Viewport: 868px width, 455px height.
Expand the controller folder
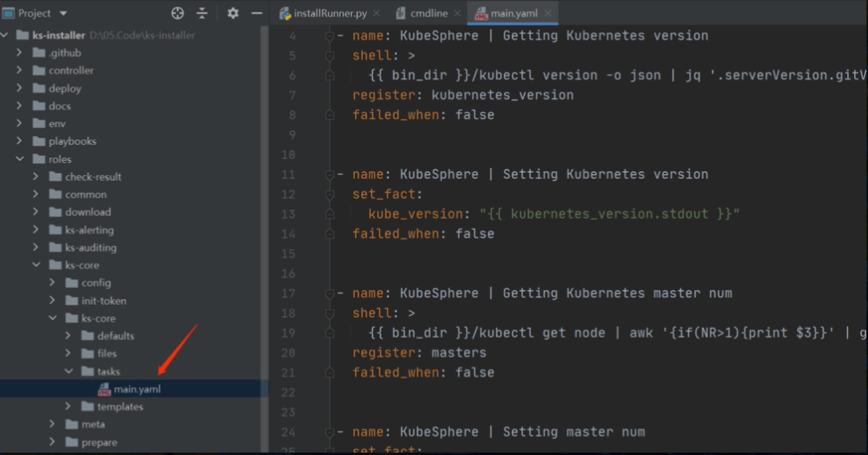tap(19, 70)
